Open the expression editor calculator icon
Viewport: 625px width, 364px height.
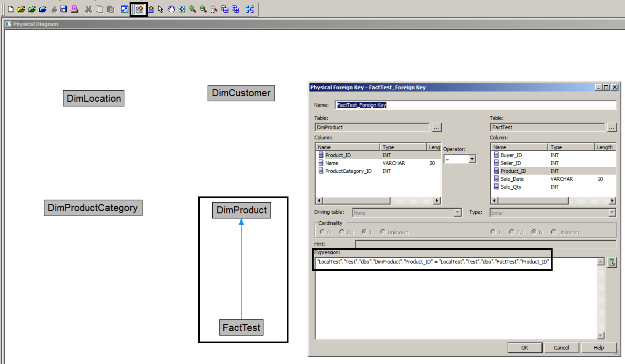coord(612,262)
